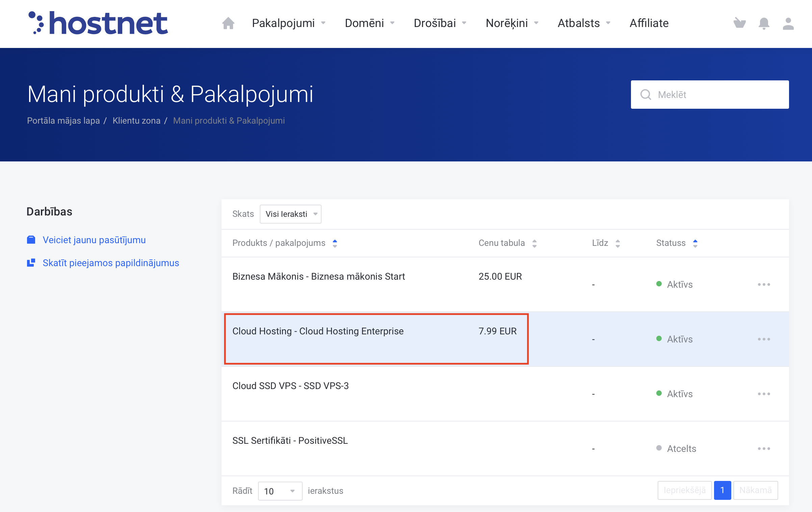This screenshot has height=512, width=812.
Task: Open actions menu for Biznesa Mākonis row
Action: click(x=764, y=284)
